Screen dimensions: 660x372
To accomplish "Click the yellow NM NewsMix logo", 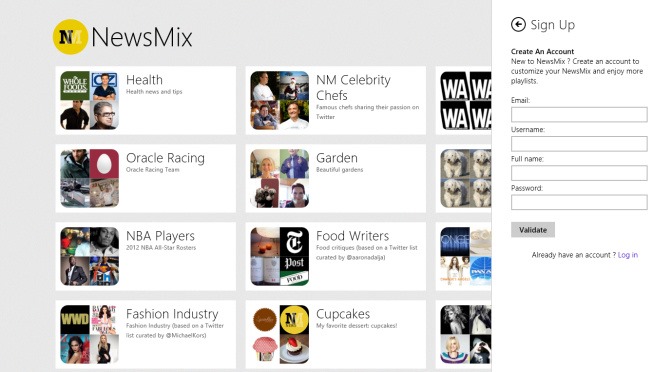I will (x=70, y=37).
